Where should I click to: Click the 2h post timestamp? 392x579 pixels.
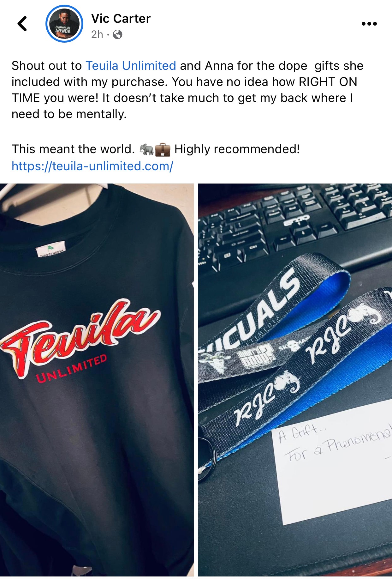pyautogui.click(x=97, y=34)
